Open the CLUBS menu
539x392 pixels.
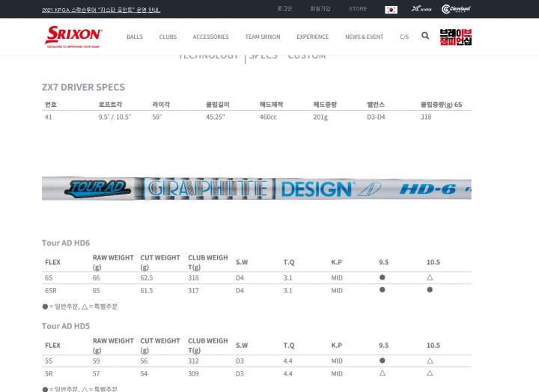point(168,37)
